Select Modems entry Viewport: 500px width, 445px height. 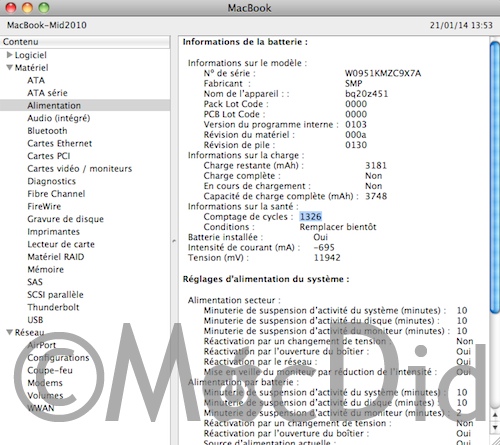tap(45, 383)
